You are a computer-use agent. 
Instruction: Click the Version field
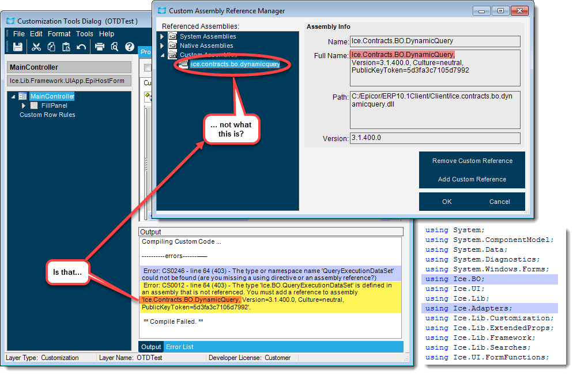pos(435,138)
